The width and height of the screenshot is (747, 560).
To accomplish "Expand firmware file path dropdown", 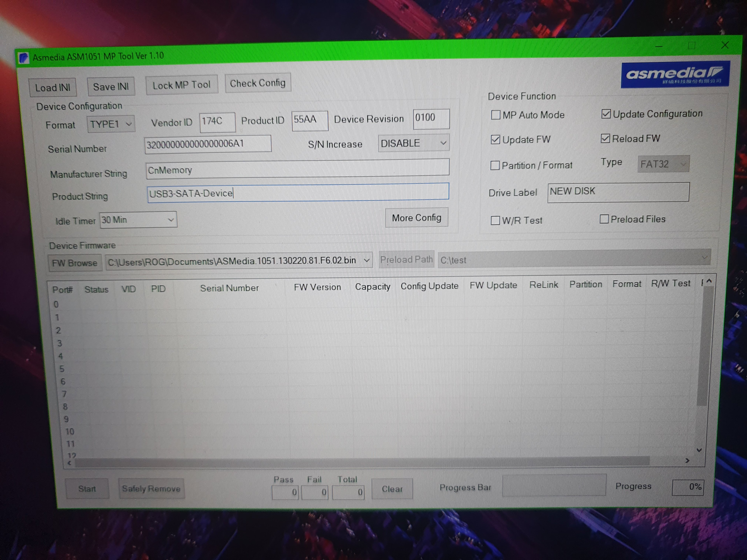I will 366,261.
